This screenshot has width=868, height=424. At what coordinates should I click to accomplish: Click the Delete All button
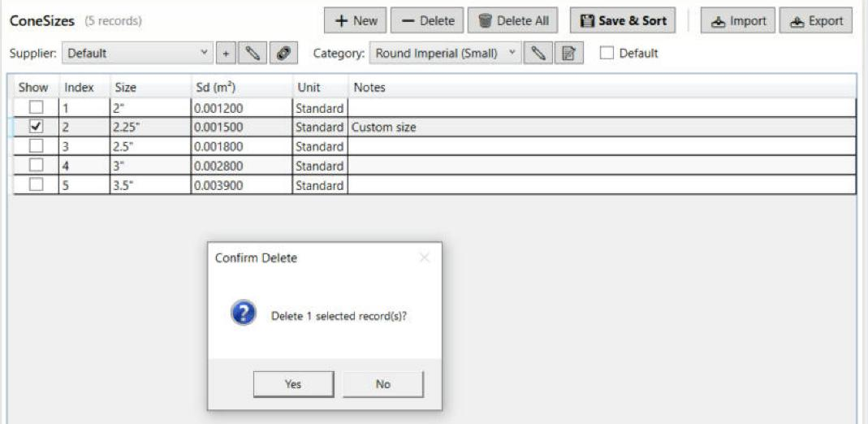(512, 20)
